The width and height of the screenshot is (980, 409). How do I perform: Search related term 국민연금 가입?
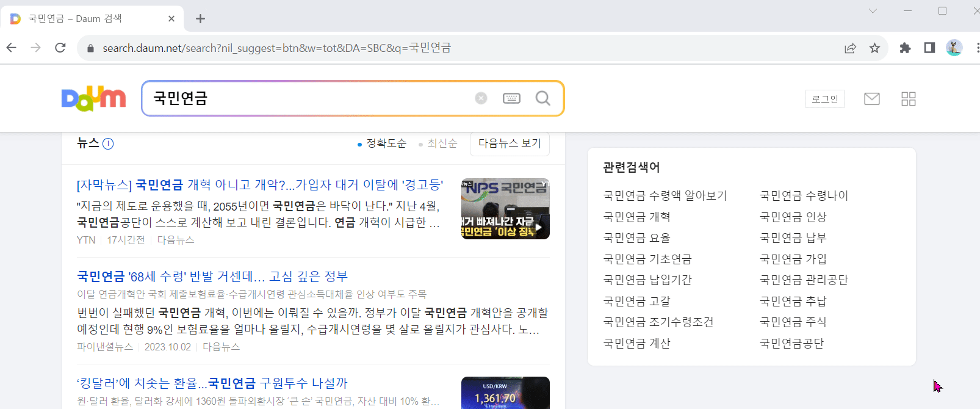tap(793, 259)
